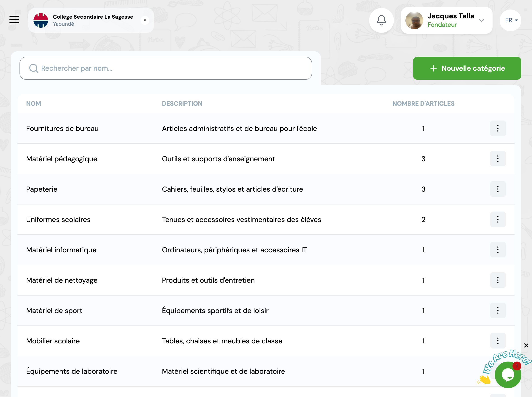The width and height of the screenshot is (532, 397).
Task: Expand the Fondateur profile chevron menu
Action: click(481, 21)
